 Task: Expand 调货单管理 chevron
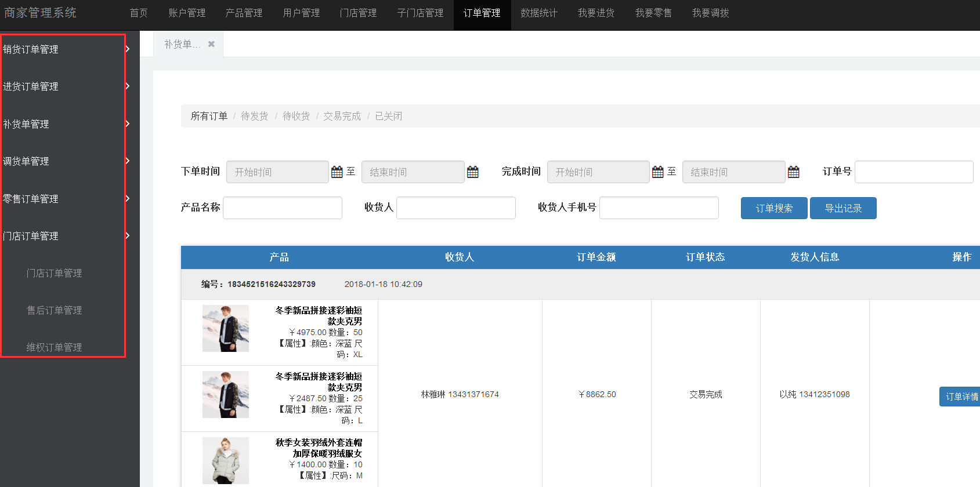pos(128,161)
